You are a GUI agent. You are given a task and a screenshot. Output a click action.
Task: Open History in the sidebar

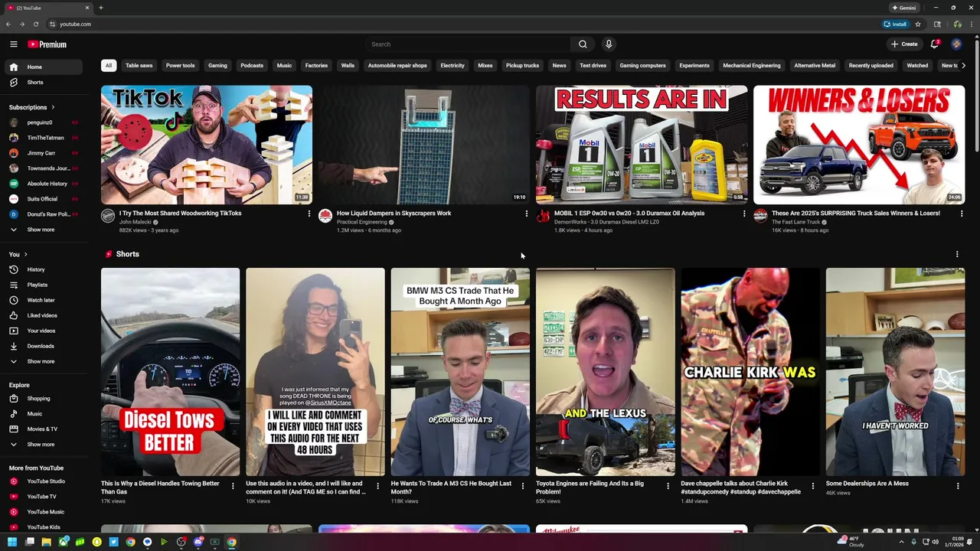coord(43,269)
